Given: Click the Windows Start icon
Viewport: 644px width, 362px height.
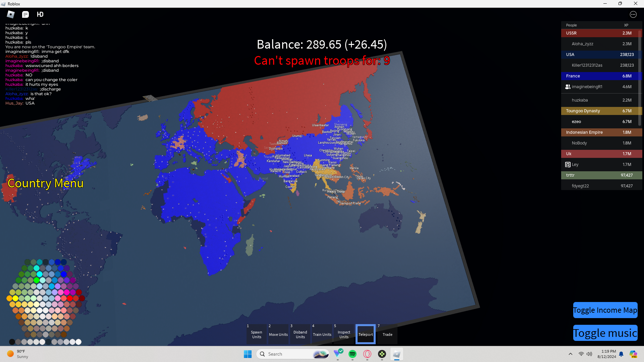Looking at the screenshot, I should point(248,354).
